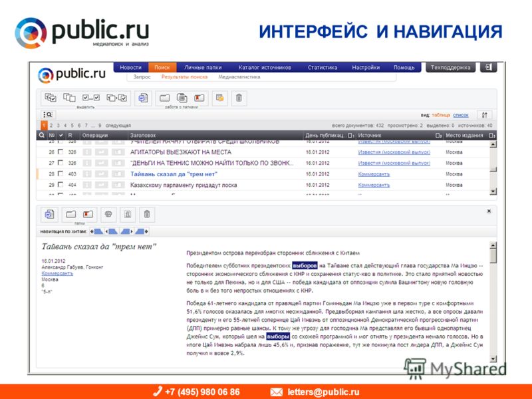Click the sort order icon beside the список link

[484, 115]
